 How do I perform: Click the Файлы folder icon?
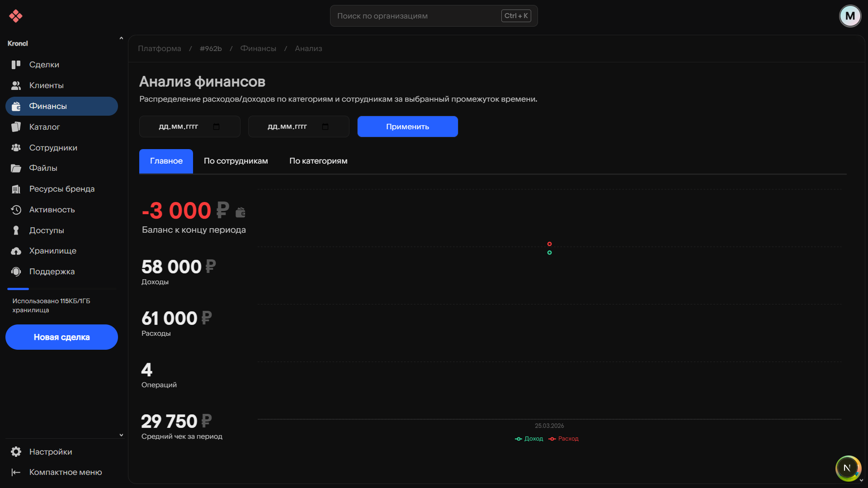(16, 168)
